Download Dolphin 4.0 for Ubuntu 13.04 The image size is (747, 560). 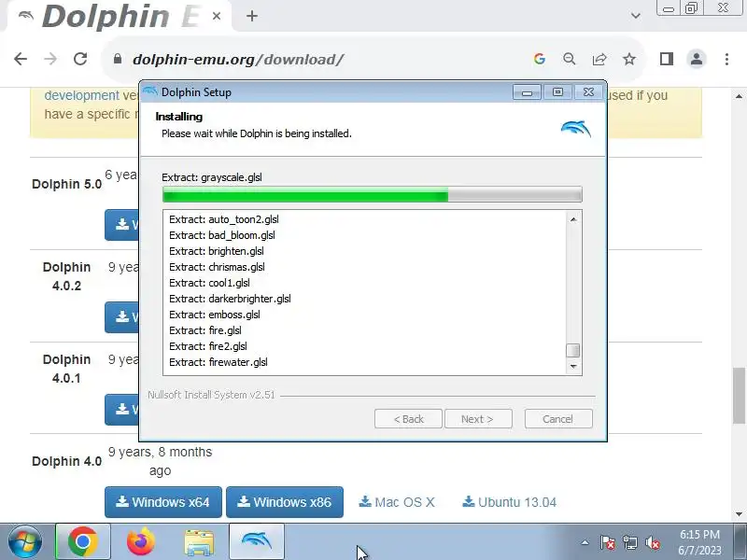510,502
